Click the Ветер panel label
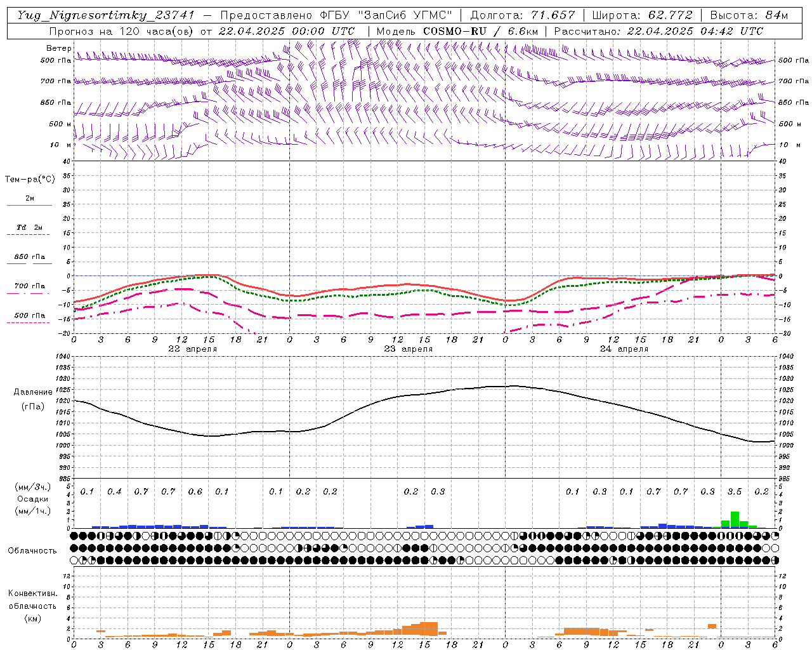The height and width of the screenshot is (650, 812). click(x=58, y=48)
